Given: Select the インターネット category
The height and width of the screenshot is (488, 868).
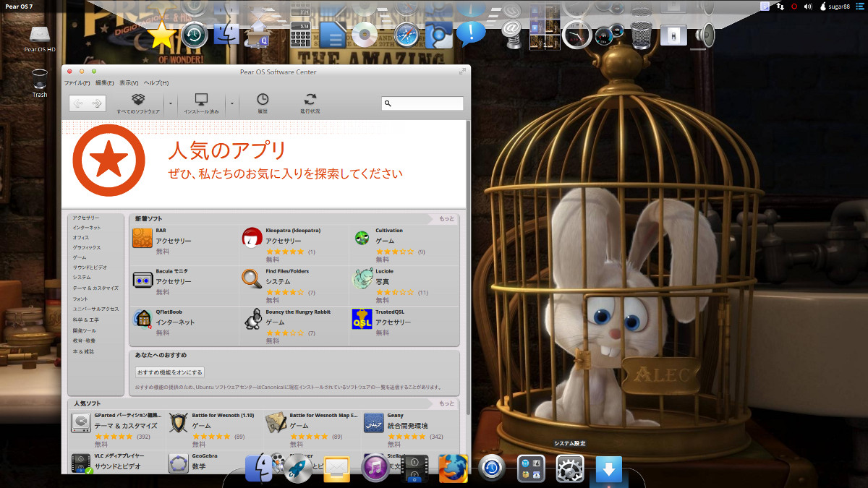Looking at the screenshot, I should click(x=87, y=228).
